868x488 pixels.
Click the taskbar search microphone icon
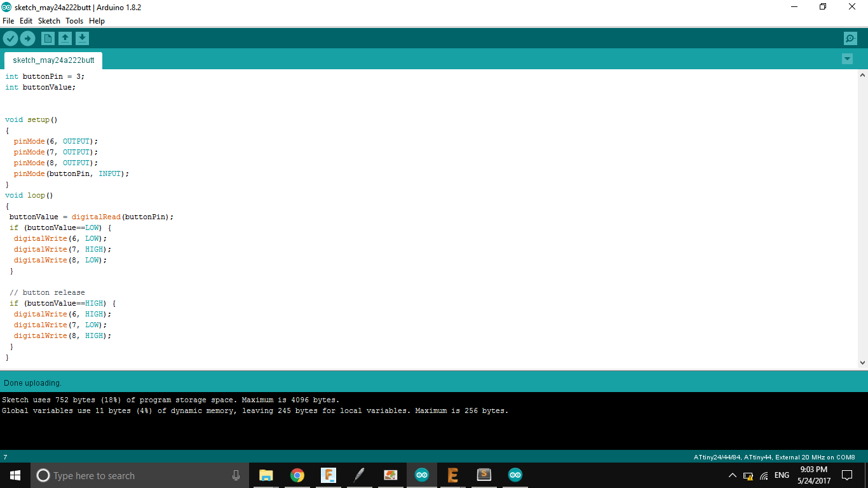coord(236,475)
